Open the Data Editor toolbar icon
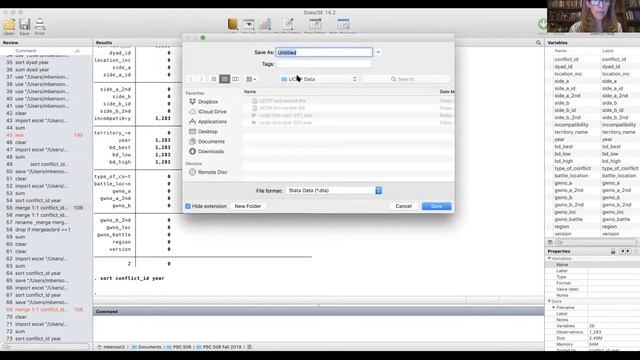Image resolution: width=640 pixels, height=360 pixels. [x=315, y=24]
